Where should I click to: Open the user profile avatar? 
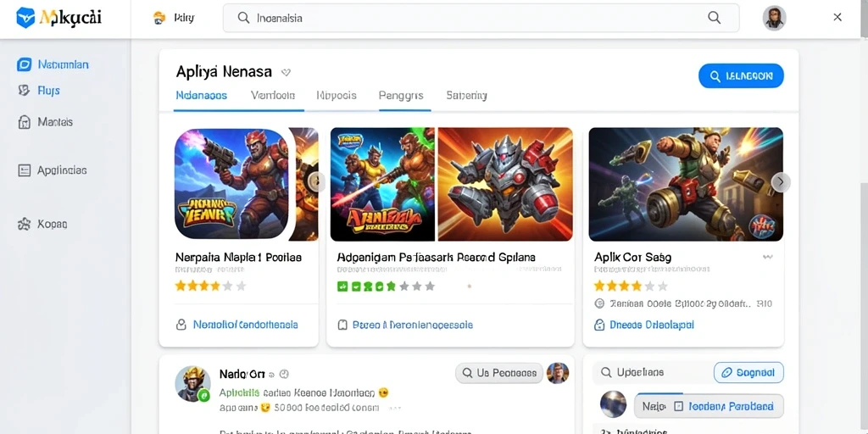(774, 19)
